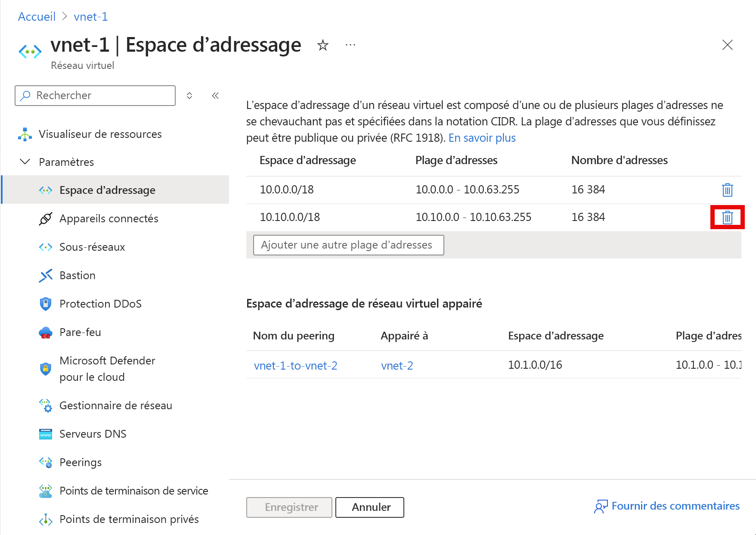Click the Annuler button
Image resolution: width=756 pixels, height=535 pixels.
[369, 507]
